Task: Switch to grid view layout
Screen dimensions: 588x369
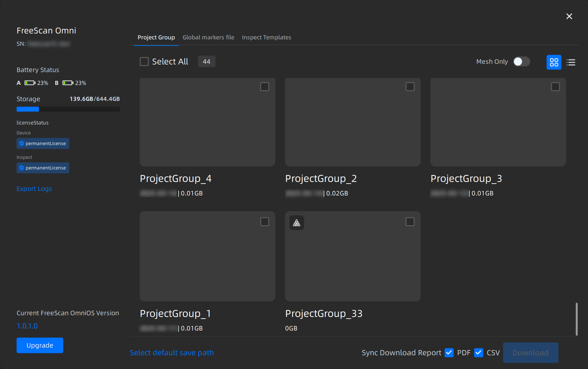Action: coord(554,62)
